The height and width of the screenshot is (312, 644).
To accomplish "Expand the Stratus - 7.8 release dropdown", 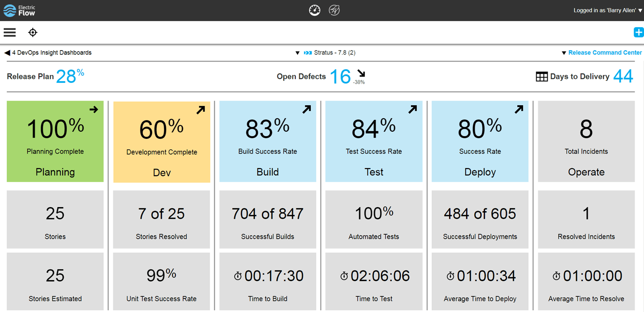I will point(298,53).
